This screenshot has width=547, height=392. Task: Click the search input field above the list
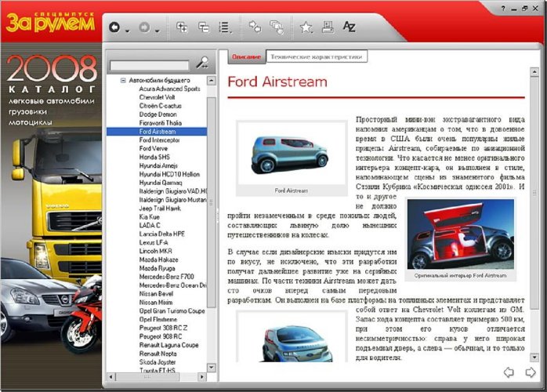[x=150, y=65]
